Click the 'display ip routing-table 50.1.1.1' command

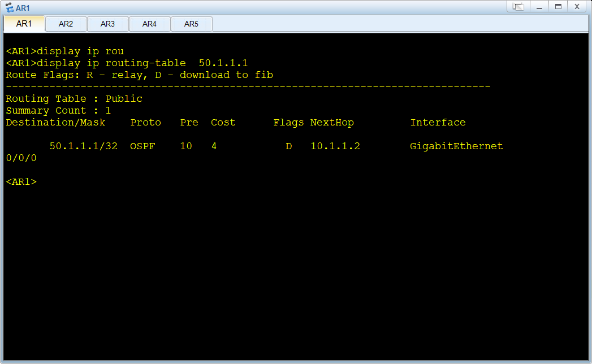tap(142, 63)
